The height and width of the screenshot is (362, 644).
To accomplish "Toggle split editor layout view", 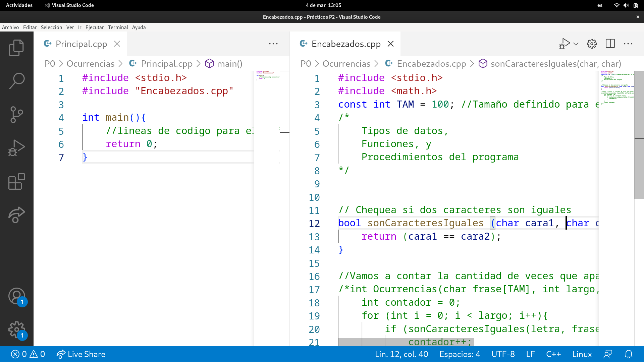I will point(610,44).
